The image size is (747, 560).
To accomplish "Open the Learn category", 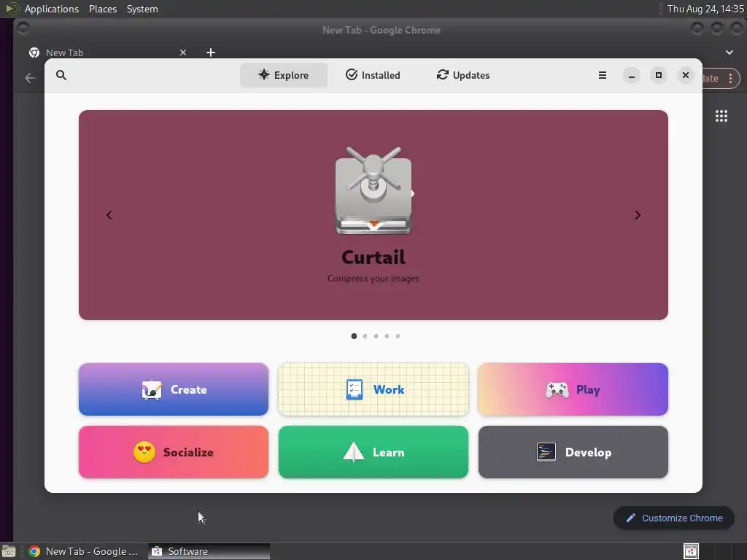I will (373, 452).
